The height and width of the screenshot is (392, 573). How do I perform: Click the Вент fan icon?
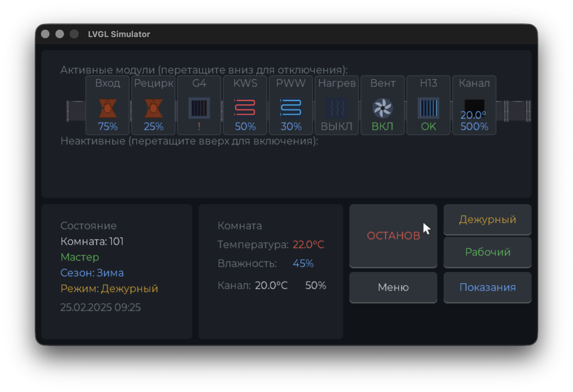point(383,108)
